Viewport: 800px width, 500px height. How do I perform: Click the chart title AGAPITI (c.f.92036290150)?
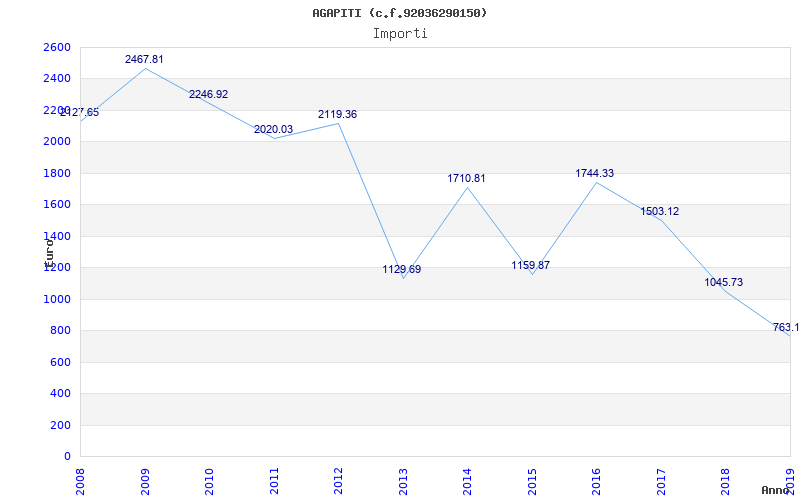(399, 13)
